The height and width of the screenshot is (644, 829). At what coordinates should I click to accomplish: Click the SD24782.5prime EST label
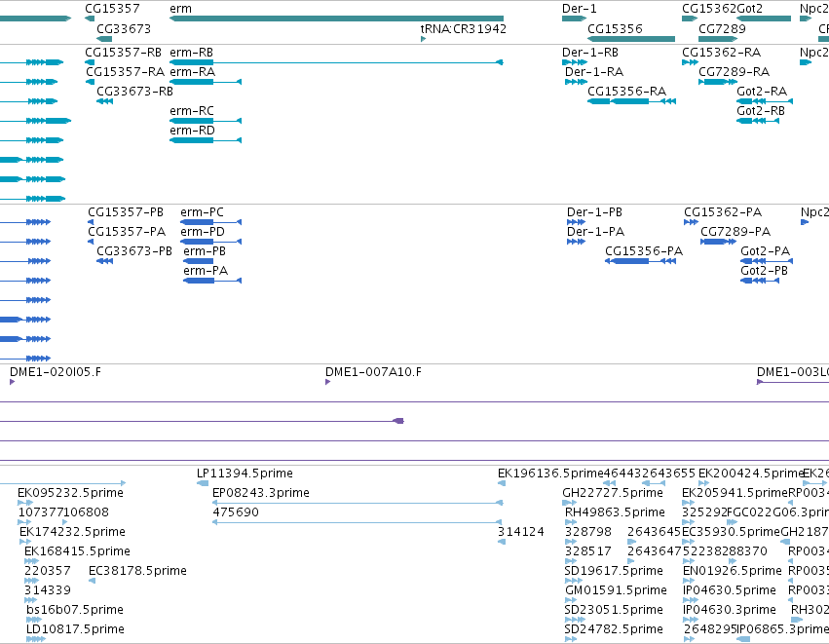click(x=614, y=629)
